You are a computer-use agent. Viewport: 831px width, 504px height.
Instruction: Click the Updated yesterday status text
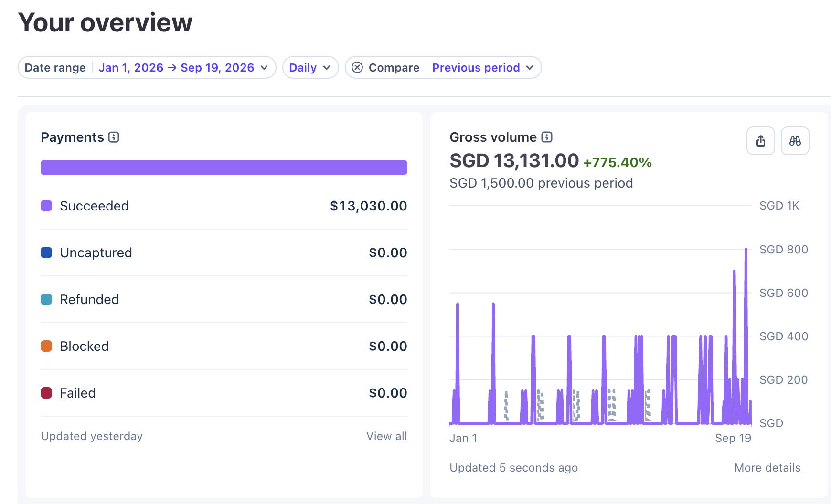(x=92, y=436)
